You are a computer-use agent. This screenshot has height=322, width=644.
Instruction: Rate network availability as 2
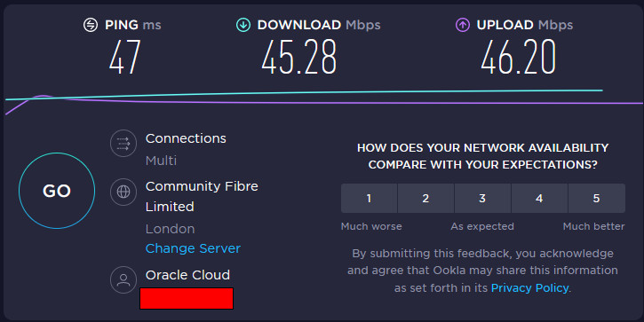click(425, 198)
